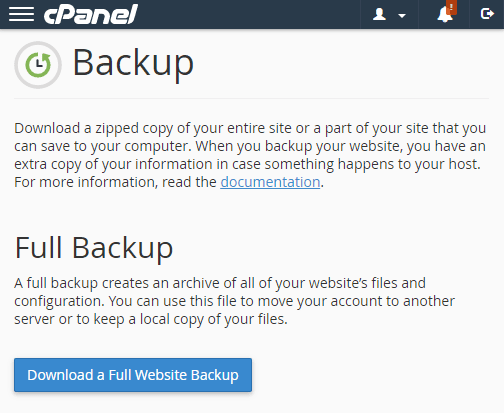Click the cPanel logo
The image size is (504, 413).
pos(91,14)
